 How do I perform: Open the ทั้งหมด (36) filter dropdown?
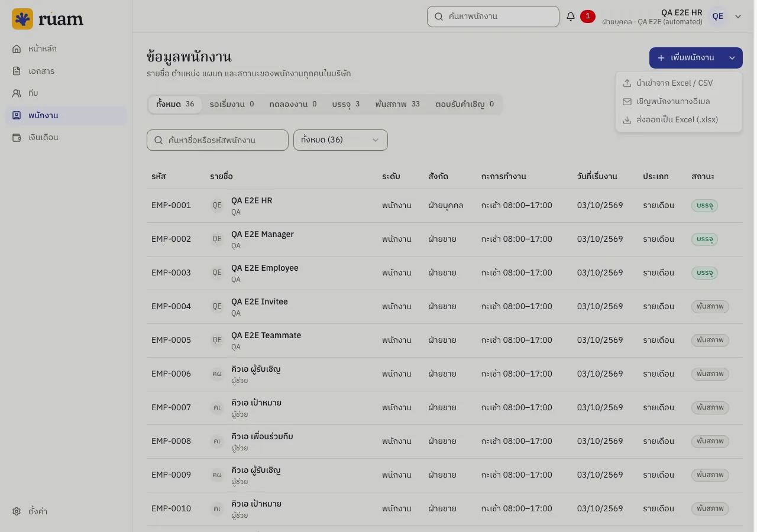(x=341, y=140)
